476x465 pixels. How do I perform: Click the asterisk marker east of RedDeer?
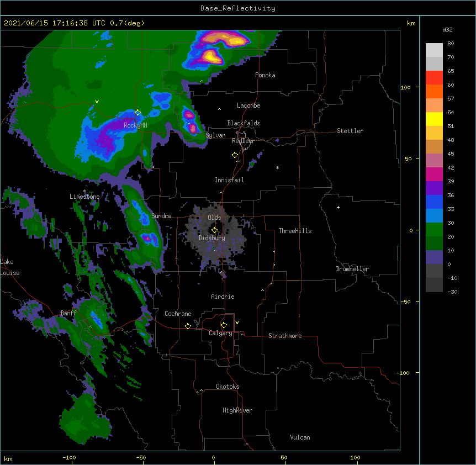[277, 167]
